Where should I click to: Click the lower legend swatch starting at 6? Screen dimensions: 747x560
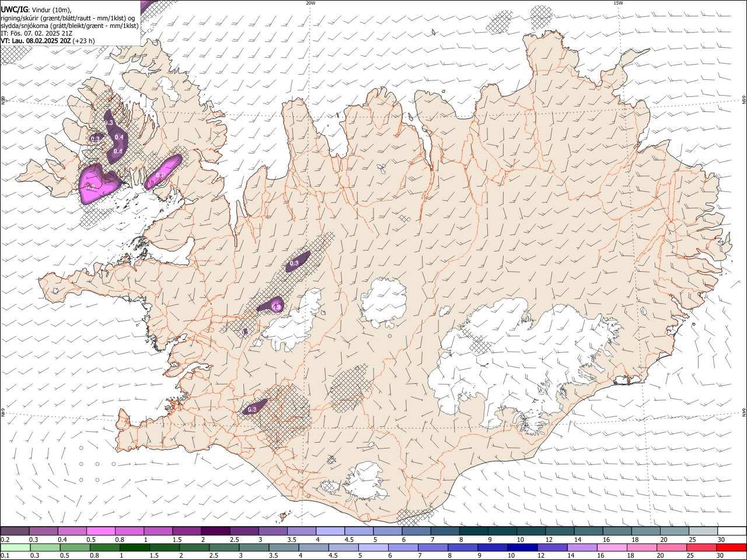(x=403, y=548)
